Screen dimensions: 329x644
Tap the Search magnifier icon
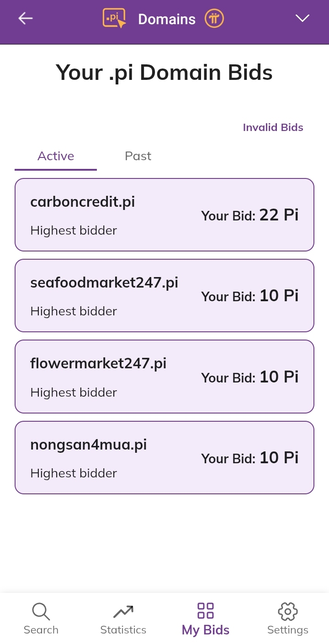(41, 611)
